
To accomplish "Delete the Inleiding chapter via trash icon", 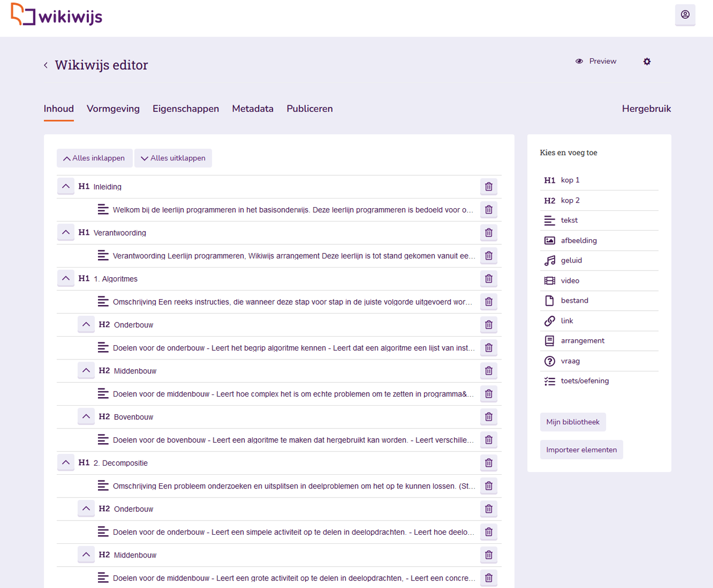I will (x=489, y=186).
